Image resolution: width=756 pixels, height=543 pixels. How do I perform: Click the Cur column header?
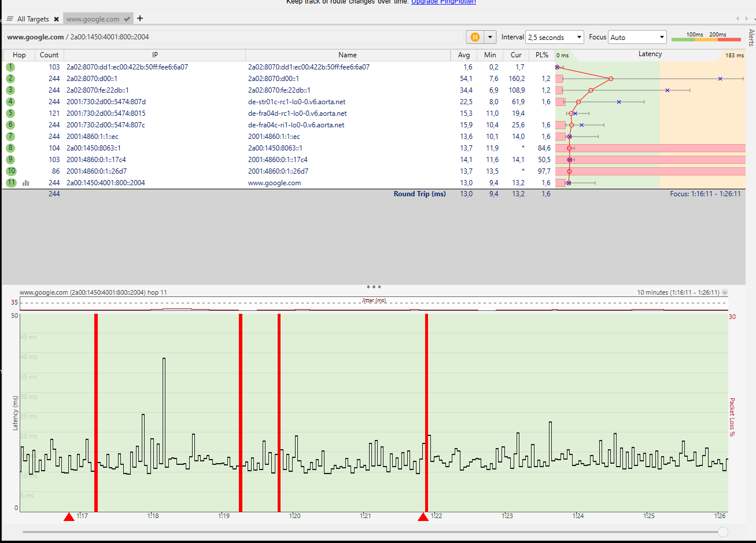(516, 55)
